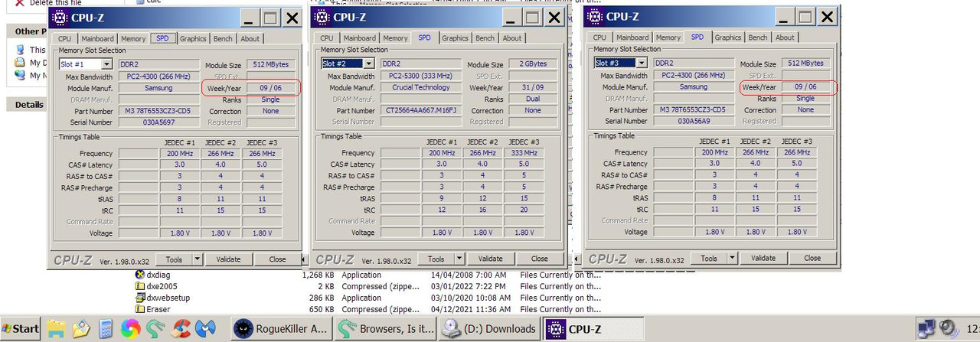Viewport: 980px width, 342px height.
Task: Open the green swirl quick launch icon
Action: [155, 329]
